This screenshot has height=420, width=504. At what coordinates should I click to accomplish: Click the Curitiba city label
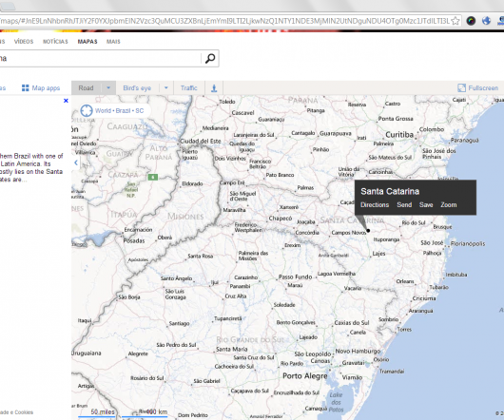[x=399, y=135]
